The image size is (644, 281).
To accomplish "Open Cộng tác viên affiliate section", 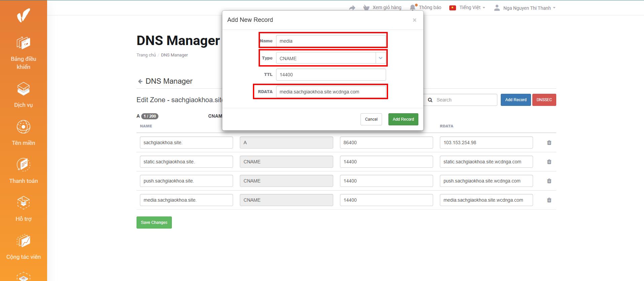I will [x=23, y=247].
